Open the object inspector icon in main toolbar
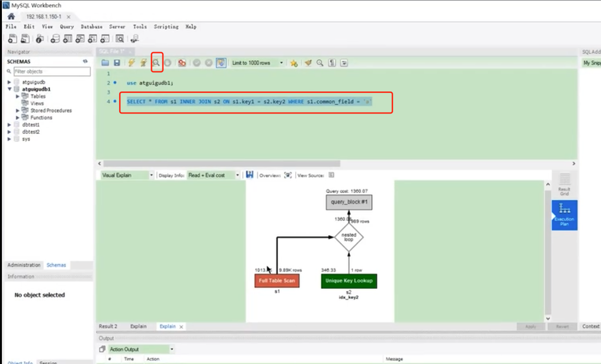This screenshot has width=601, height=364. pyautogui.click(x=40, y=39)
